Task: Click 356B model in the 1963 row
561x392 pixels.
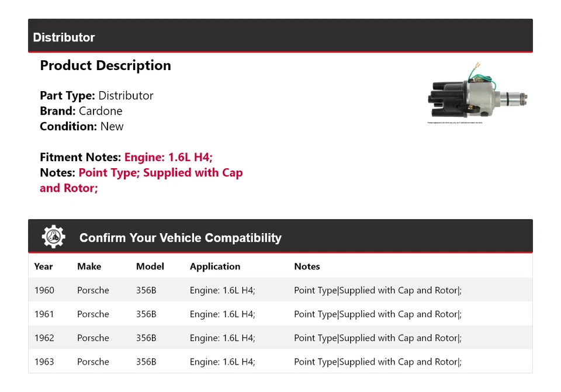Action: click(x=146, y=362)
